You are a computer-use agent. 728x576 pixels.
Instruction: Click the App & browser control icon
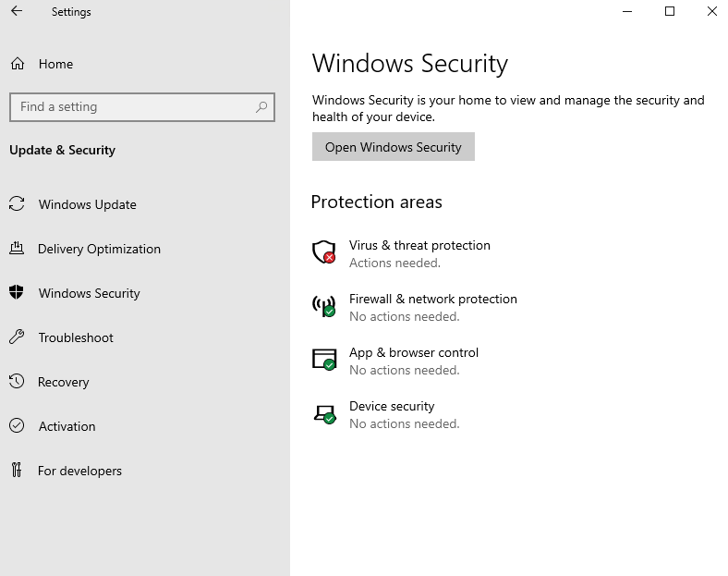323,359
